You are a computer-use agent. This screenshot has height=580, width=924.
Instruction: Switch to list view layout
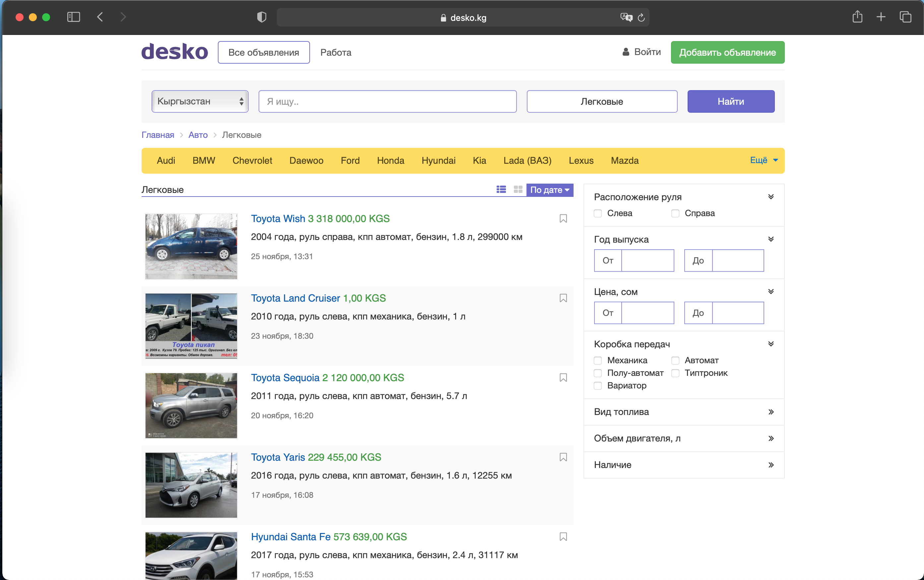click(501, 190)
